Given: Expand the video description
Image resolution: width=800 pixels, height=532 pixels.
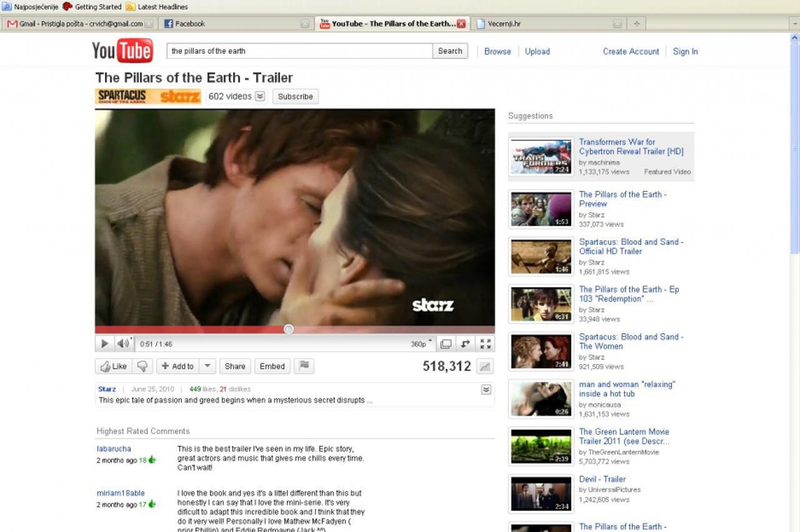Looking at the screenshot, I should (486, 390).
